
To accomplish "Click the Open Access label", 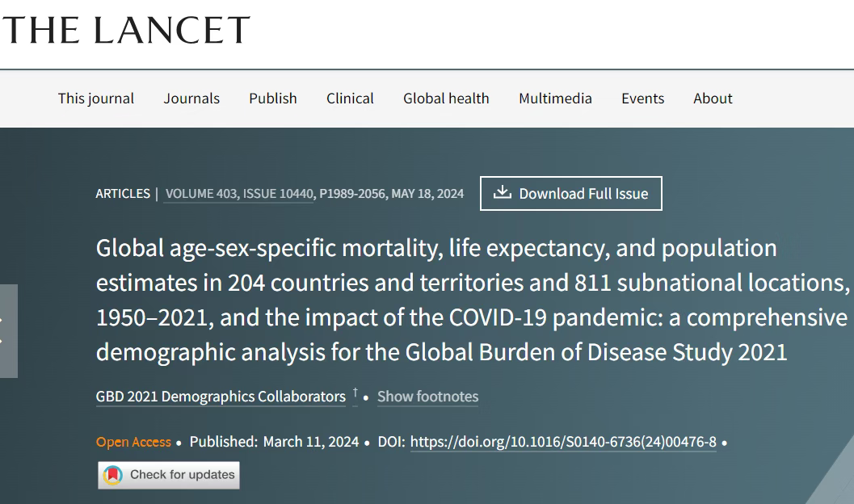I will (133, 442).
